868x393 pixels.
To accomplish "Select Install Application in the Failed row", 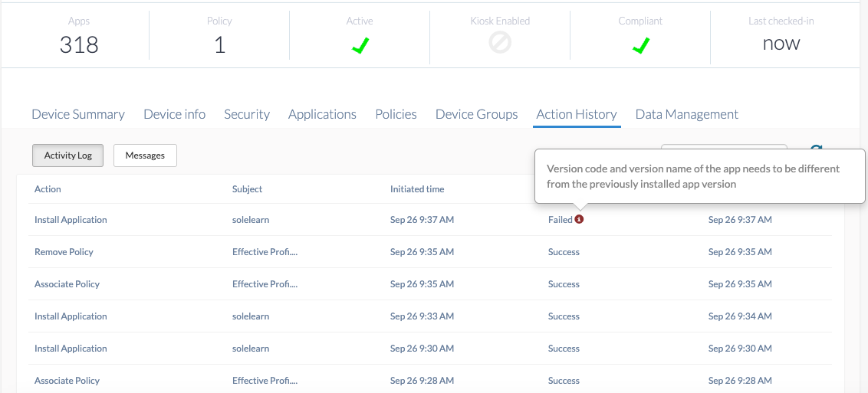I will coord(71,219).
